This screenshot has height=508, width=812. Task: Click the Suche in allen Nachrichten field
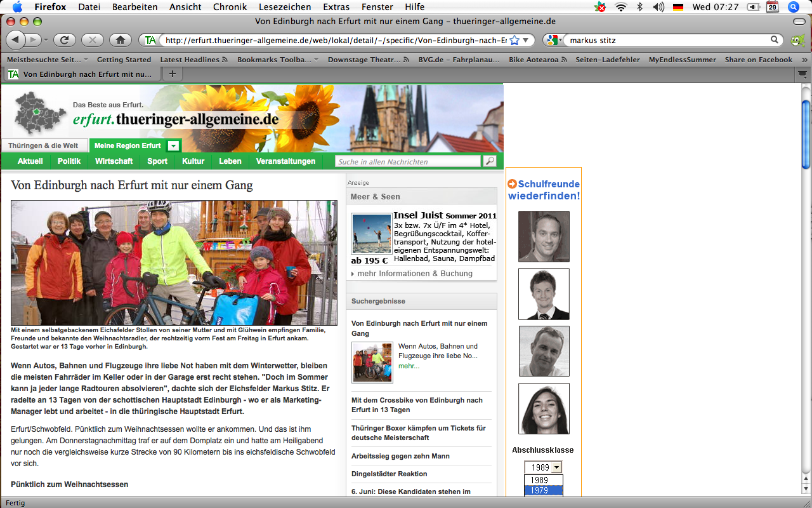408,161
